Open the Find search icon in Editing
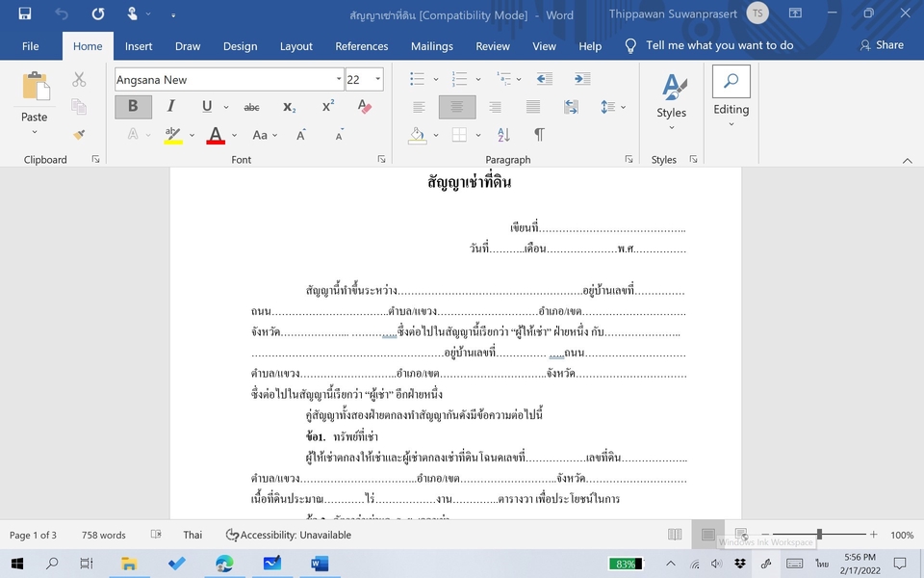This screenshot has width=924, height=578. point(731,81)
